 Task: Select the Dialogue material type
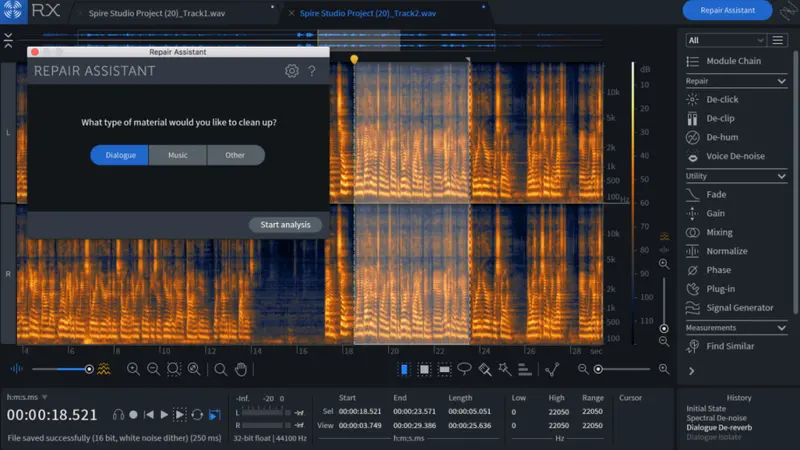pyautogui.click(x=120, y=155)
